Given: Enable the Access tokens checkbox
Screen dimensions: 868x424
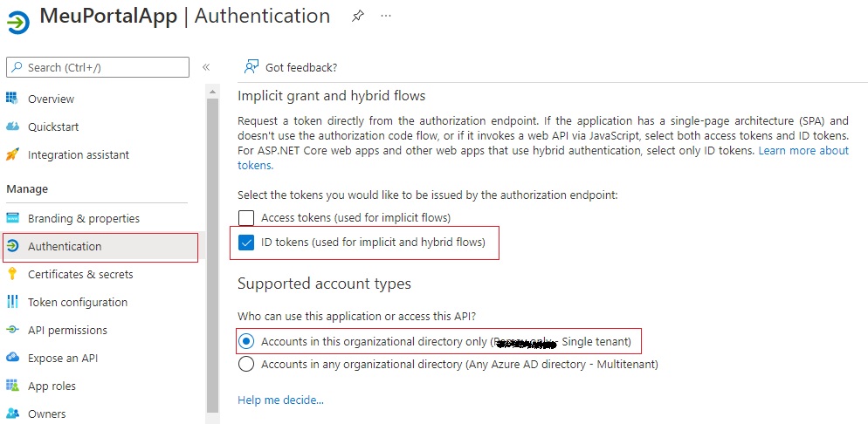Looking at the screenshot, I should (x=246, y=217).
